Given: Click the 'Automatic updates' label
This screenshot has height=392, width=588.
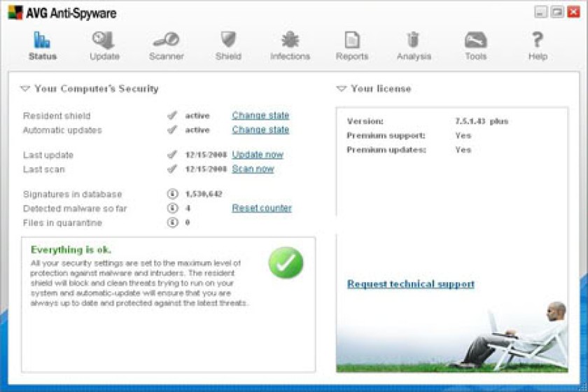Looking at the screenshot, I should 62,130.
